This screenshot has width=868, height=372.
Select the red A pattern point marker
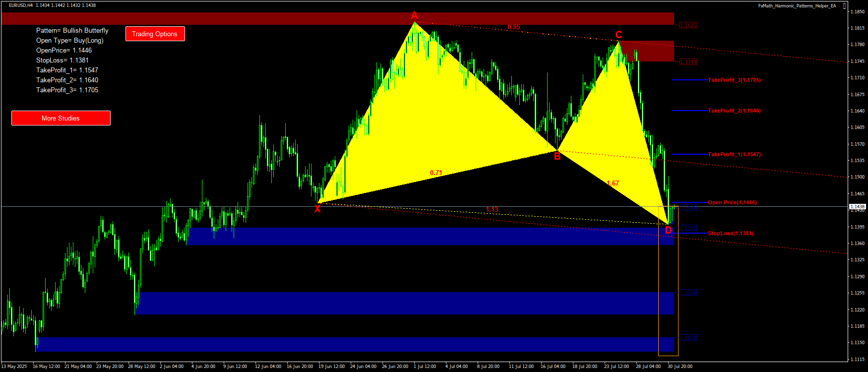tap(414, 16)
